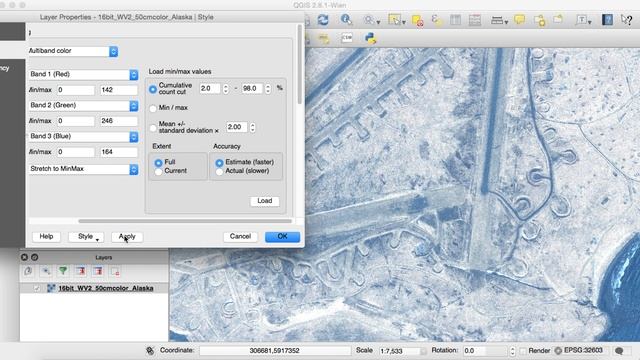Click the New Bookmark icon
Viewport: 640px width, 360px height.
tap(539, 20)
